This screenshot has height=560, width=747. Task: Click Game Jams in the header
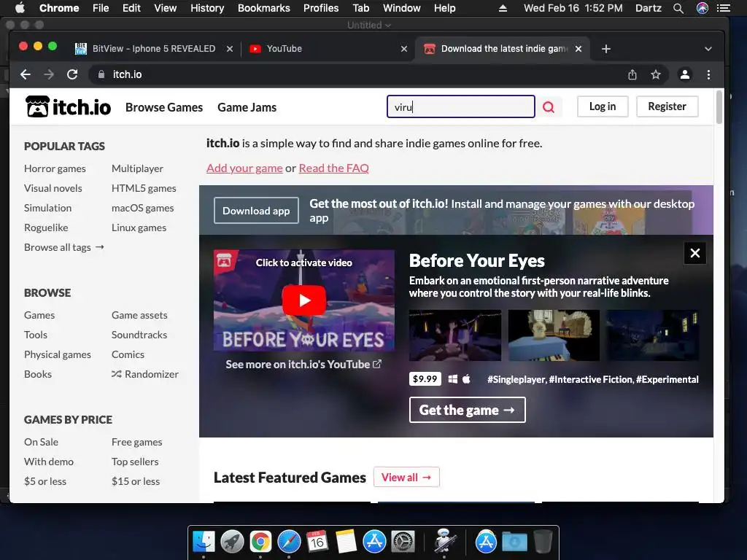[247, 108]
